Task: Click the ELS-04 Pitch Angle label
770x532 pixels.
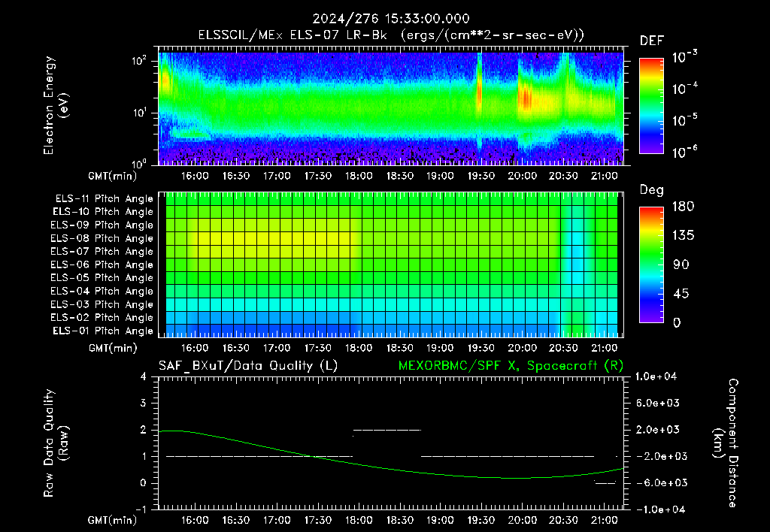Action: pyautogui.click(x=102, y=291)
